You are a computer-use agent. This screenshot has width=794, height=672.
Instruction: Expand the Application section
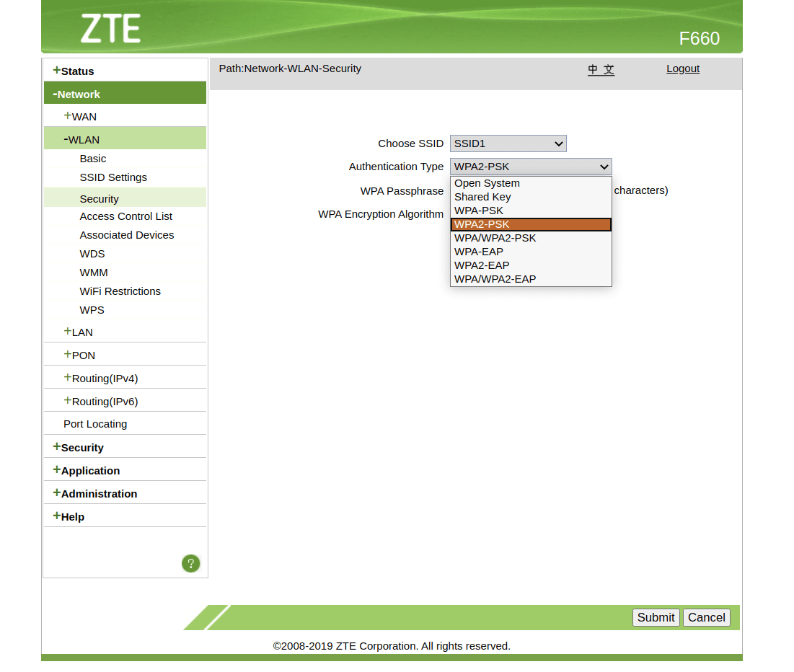pos(86,470)
